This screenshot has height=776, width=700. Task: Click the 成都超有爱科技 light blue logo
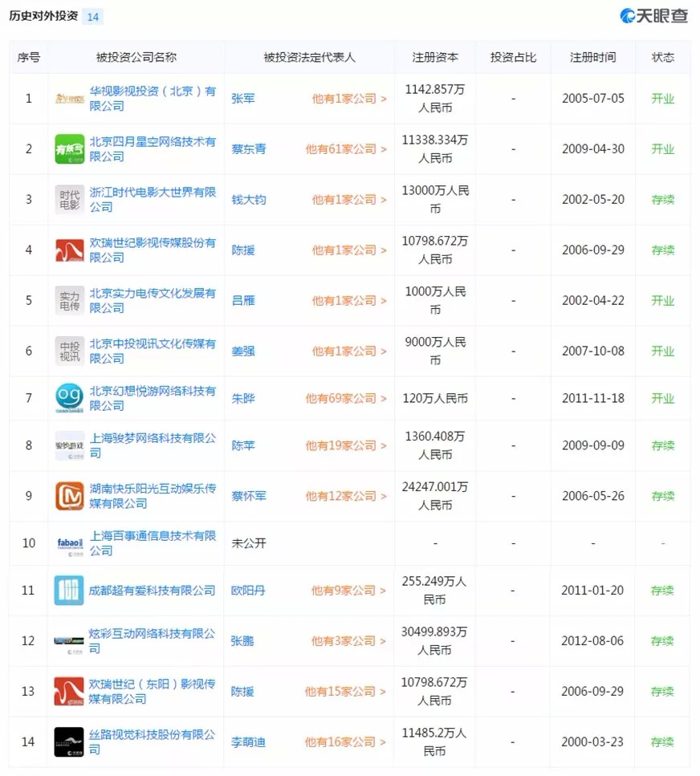click(x=69, y=591)
